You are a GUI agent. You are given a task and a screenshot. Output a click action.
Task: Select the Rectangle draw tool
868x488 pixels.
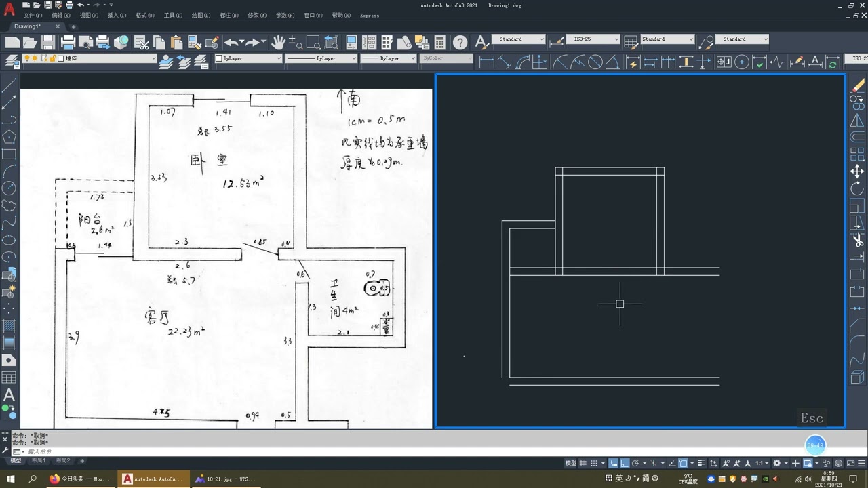[x=9, y=154]
